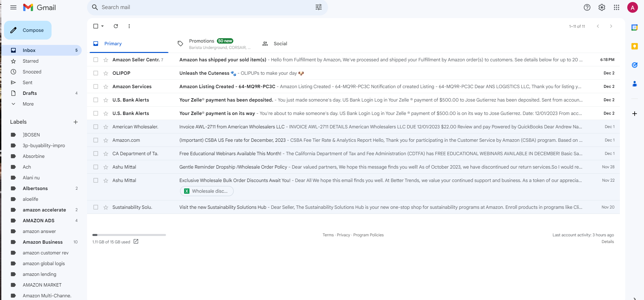Open the main menu hamburger icon
This screenshot has width=644, height=300.
[x=13, y=7]
